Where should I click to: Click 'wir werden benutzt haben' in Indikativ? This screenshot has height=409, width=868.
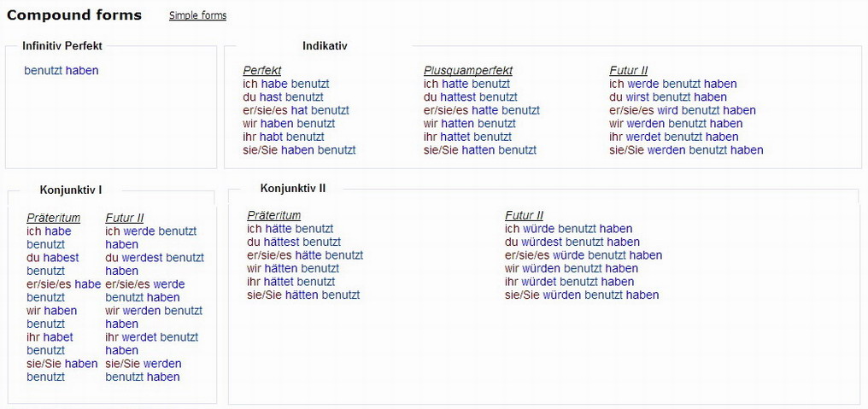click(675, 124)
